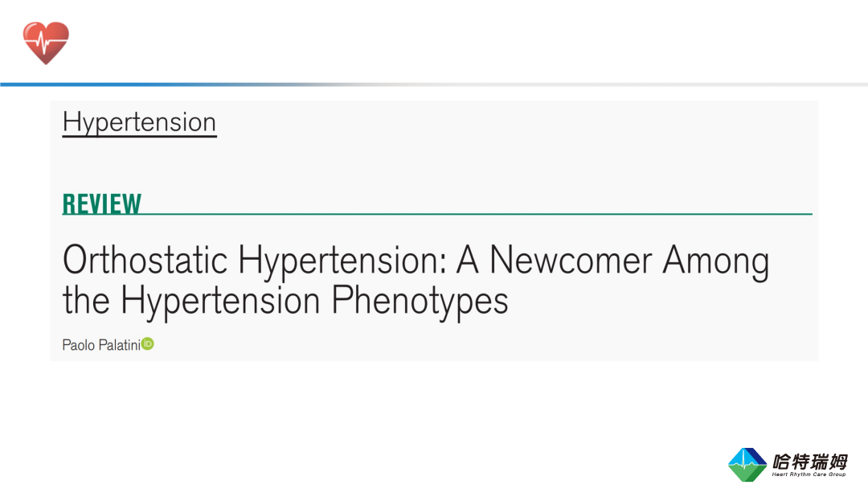Screen dimensions: 868x489
Task: Click the word Orthostatic in the title
Action: tap(145, 259)
